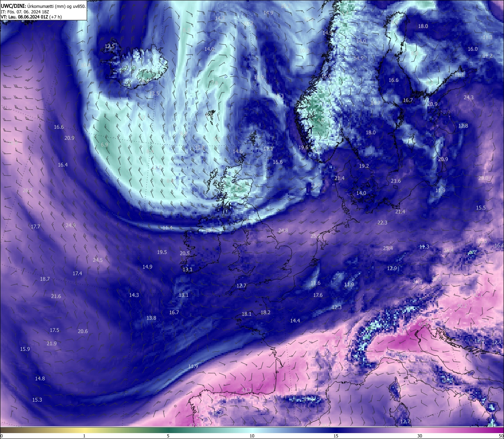Click the 14.6 value on the map

coord(237,151)
